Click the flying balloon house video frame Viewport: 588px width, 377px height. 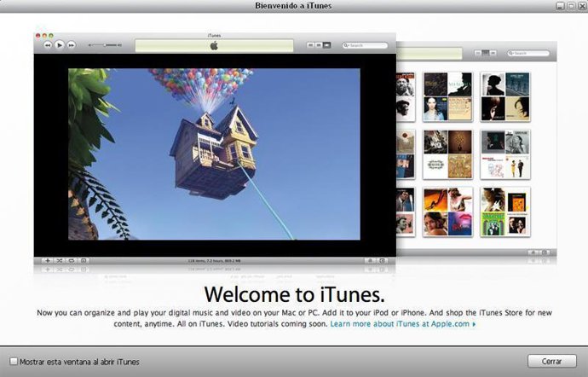(214, 154)
